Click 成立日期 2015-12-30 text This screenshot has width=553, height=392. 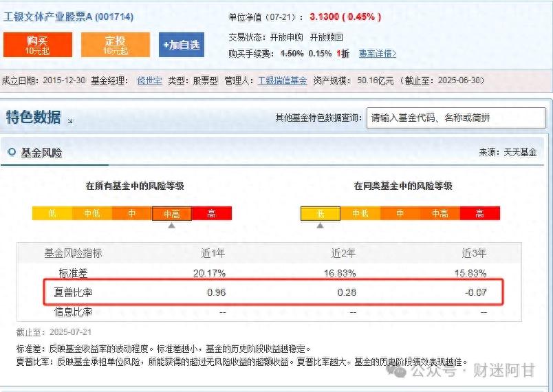44,80
